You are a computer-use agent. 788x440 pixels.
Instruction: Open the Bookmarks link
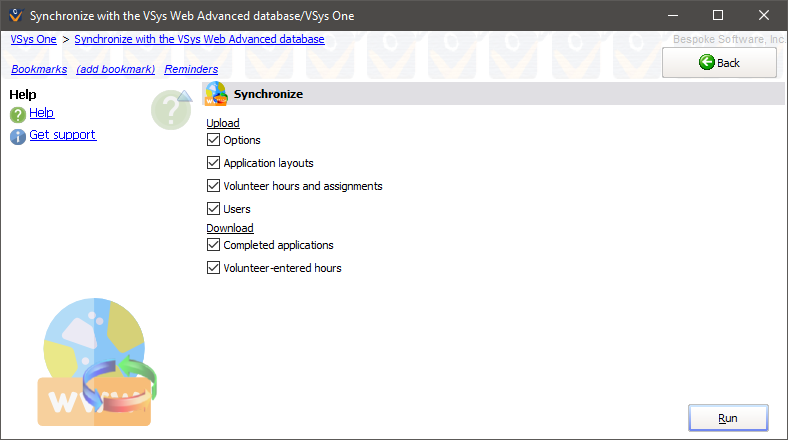pos(39,69)
